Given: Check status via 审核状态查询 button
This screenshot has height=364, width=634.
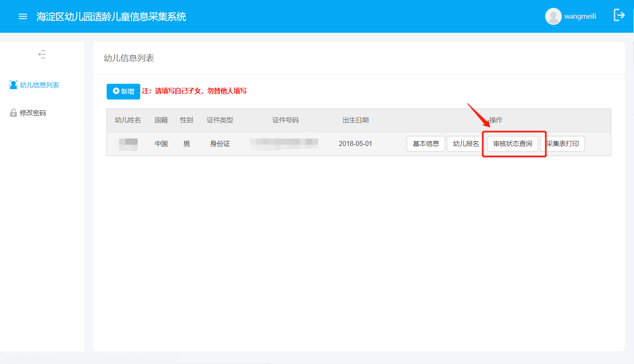Looking at the screenshot, I should click(512, 144).
